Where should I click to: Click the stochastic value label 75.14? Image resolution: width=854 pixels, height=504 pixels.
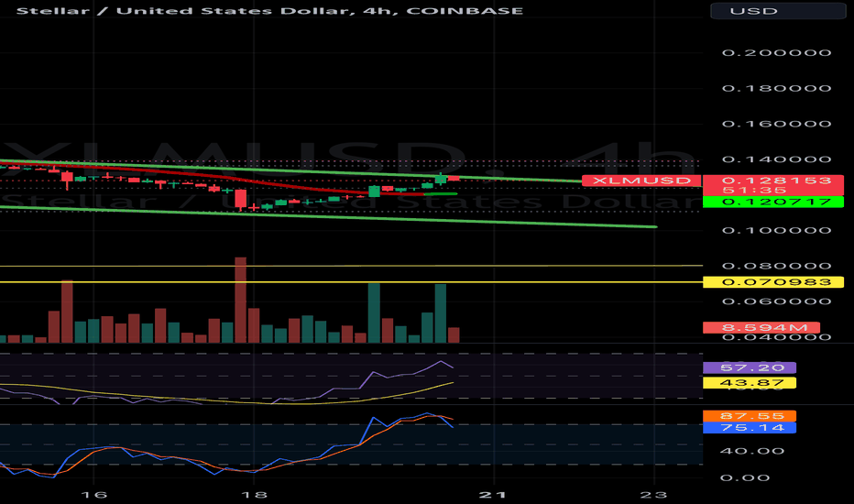pos(750,428)
